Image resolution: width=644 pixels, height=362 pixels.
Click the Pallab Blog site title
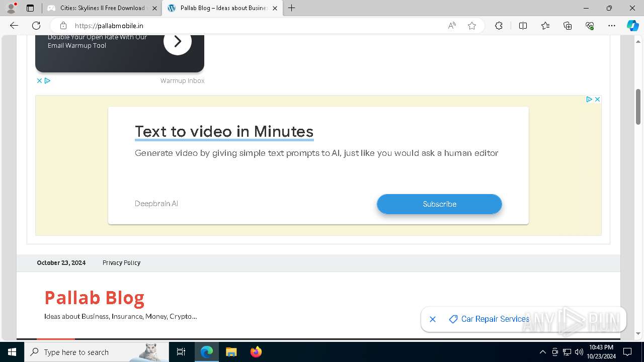click(95, 298)
